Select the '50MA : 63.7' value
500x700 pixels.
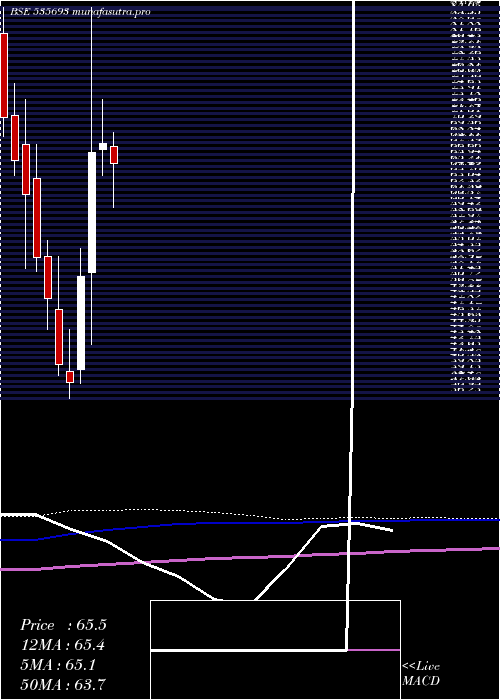[x=63, y=684]
